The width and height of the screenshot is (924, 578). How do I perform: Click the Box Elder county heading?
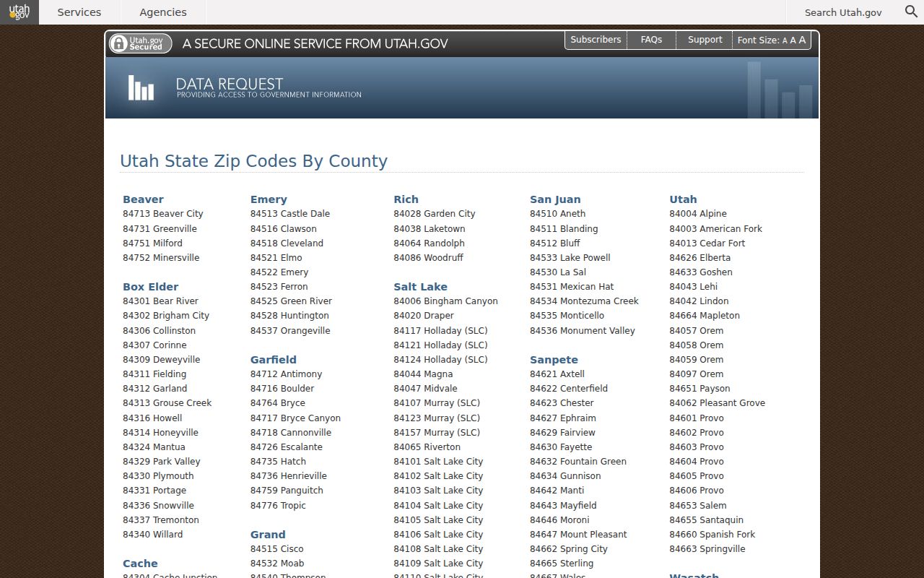pos(150,287)
